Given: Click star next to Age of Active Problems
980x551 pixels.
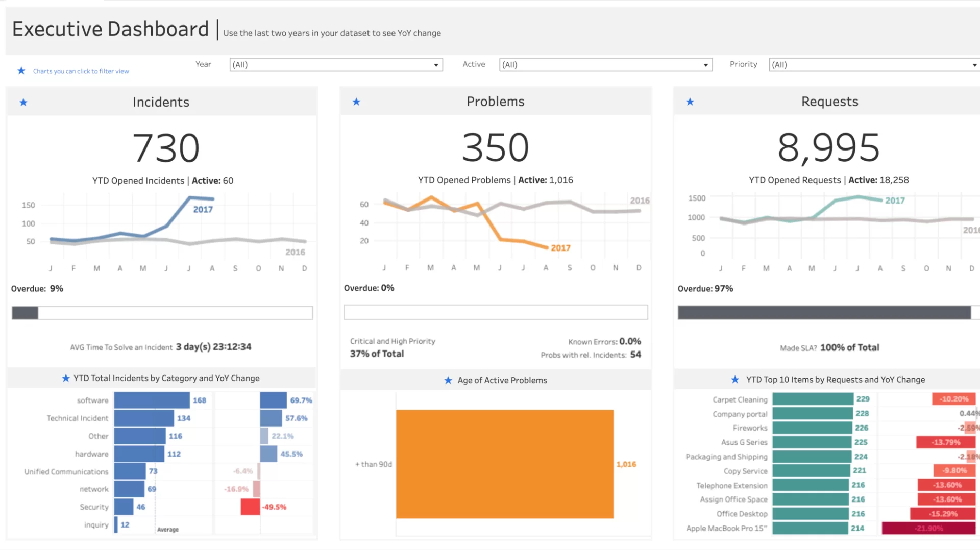Looking at the screenshot, I should [x=448, y=380].
